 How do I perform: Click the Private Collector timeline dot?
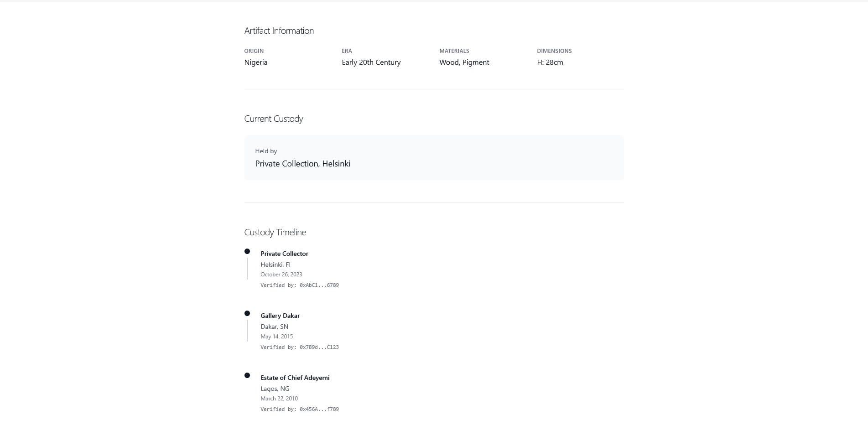(x=247, y=251)
